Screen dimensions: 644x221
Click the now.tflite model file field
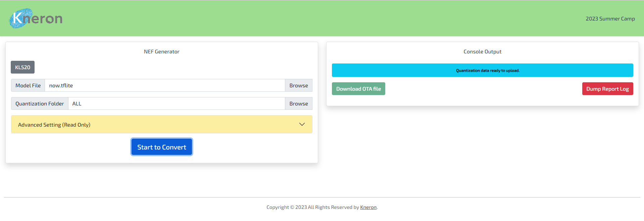tap(164, 85)
